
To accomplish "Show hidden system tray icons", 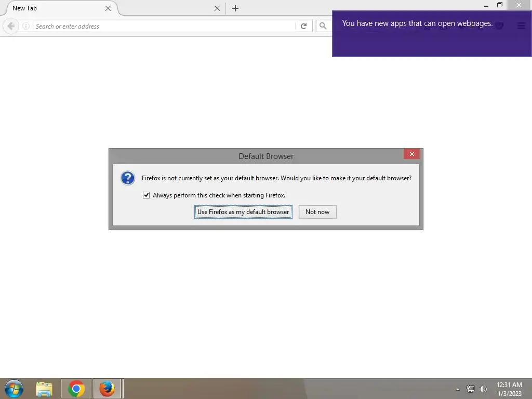I will click(x=458, y=389).
